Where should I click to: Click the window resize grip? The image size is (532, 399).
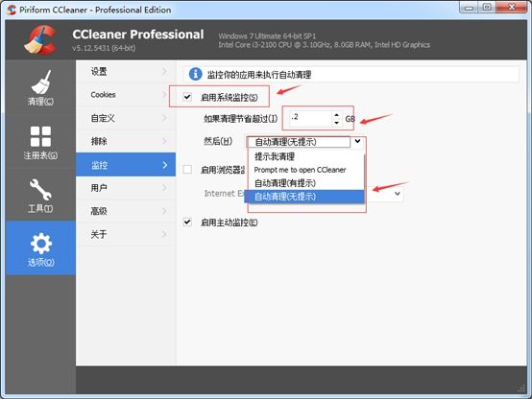click(521, 388)
